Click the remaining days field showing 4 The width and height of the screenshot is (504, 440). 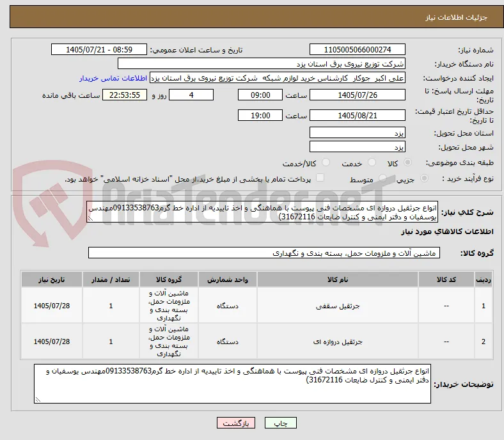tap(191, 95)
